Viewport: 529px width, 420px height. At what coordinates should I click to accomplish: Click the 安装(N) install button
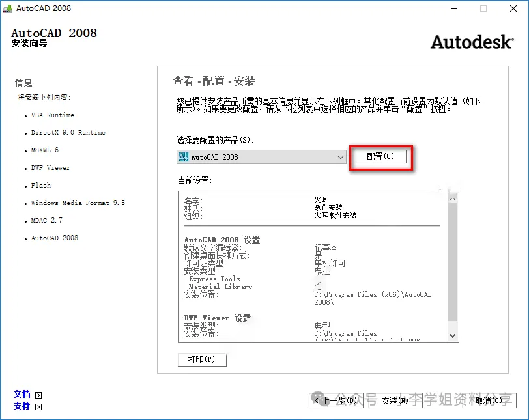[x=395, y=400]
